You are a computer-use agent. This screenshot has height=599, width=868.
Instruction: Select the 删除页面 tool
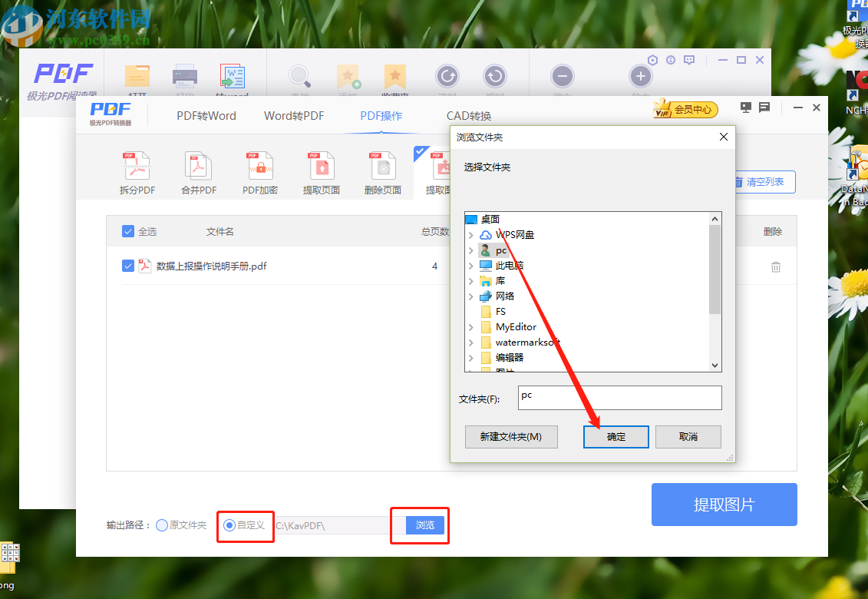(382, 170)
